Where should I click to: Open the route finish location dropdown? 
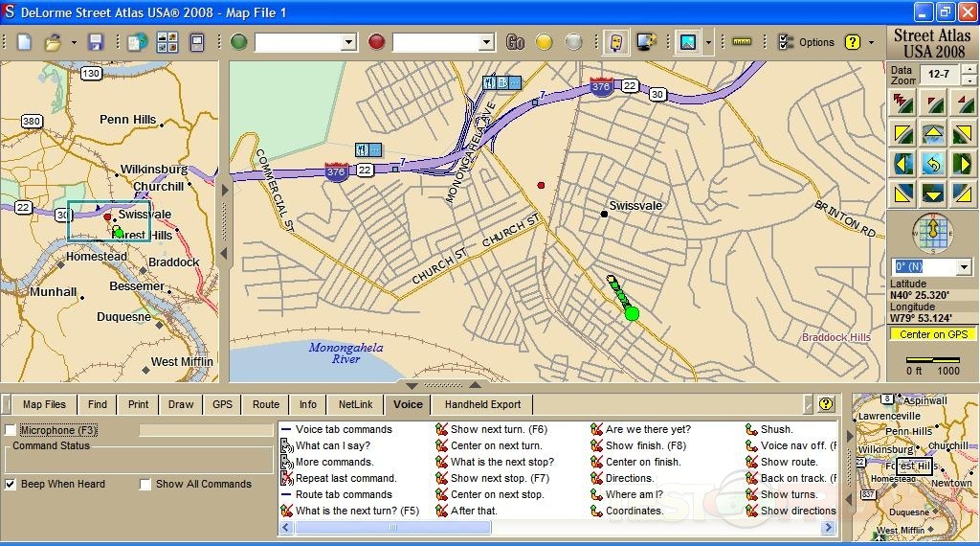(486, 42)
